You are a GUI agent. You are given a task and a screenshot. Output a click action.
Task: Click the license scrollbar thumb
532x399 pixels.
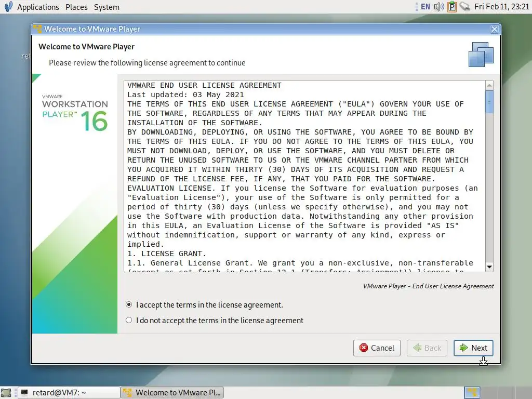pos(489,101)
